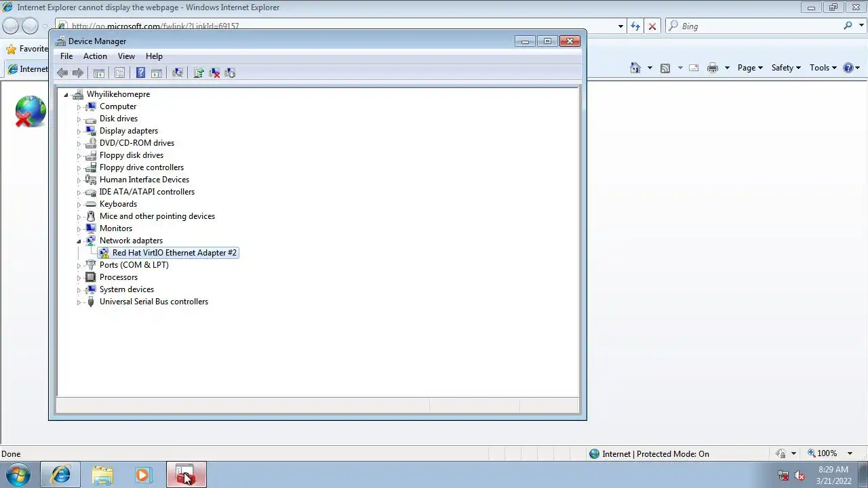
Task: Go back using Device Manager toolbar arrow
Action: click(62, 73)
